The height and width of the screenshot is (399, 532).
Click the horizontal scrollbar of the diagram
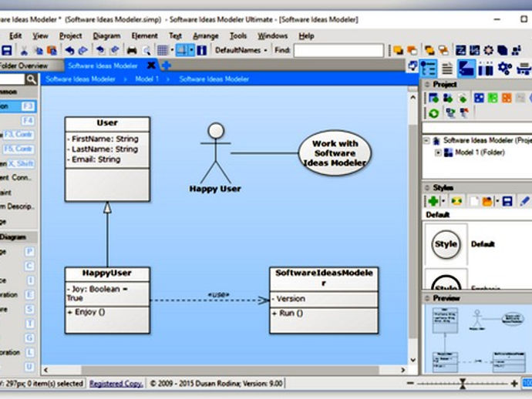(230, 370)
